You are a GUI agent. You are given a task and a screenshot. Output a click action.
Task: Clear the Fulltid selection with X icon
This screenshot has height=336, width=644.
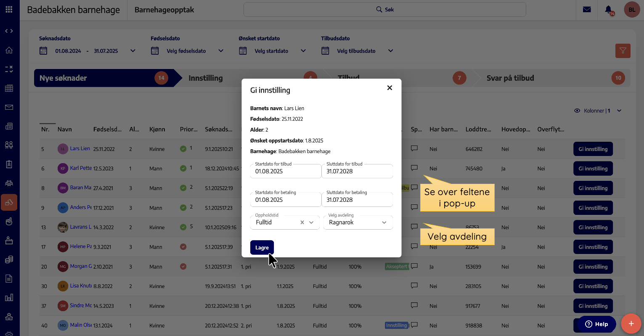[302, 222]
